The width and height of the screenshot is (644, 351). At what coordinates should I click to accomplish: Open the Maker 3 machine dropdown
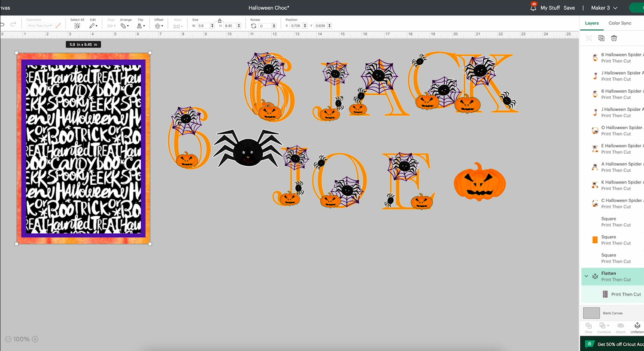pos(604,8)
